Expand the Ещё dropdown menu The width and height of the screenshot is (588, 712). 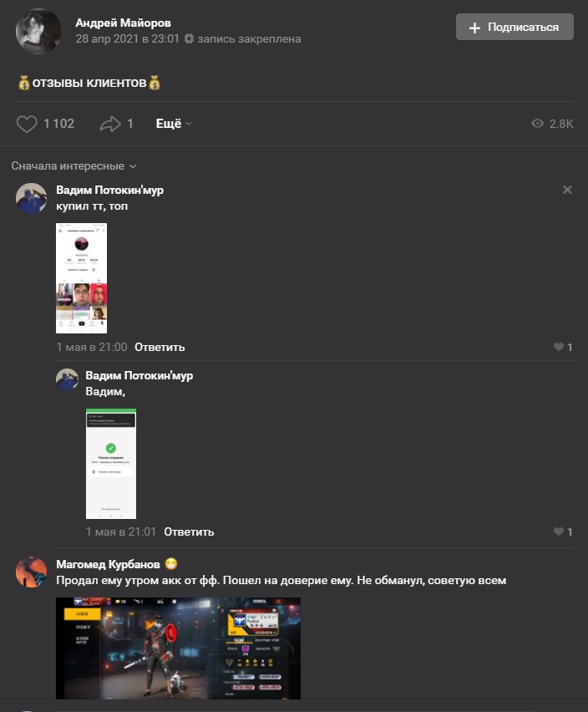[174, 124]
